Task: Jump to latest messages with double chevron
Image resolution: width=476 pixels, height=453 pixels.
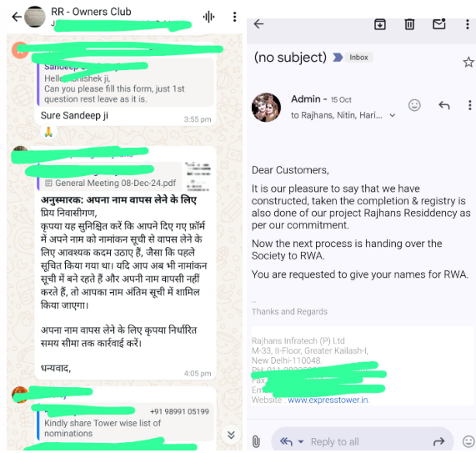Action: point(231,435)
